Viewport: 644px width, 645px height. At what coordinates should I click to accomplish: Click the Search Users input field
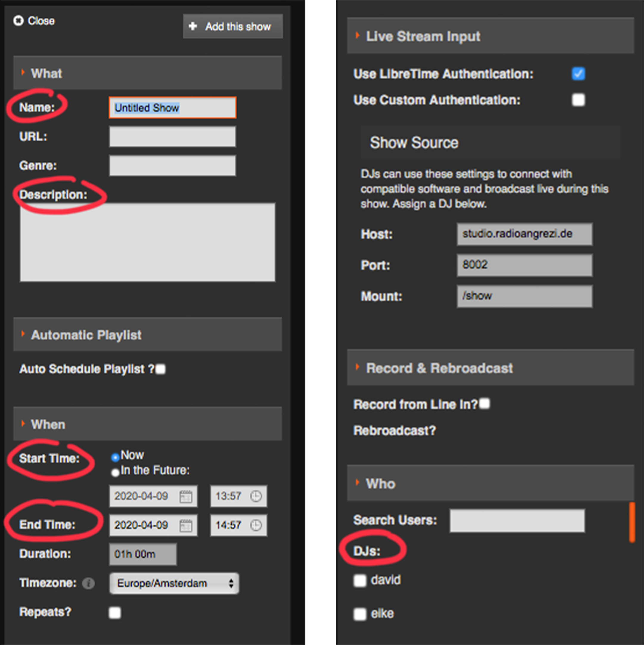point(517,520)
